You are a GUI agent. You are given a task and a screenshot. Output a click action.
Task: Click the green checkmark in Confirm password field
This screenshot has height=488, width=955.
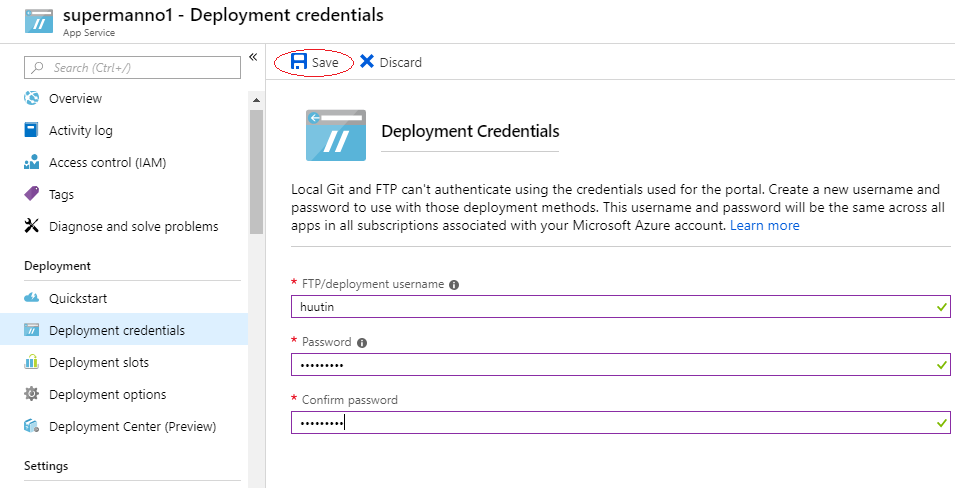[942, 423]
